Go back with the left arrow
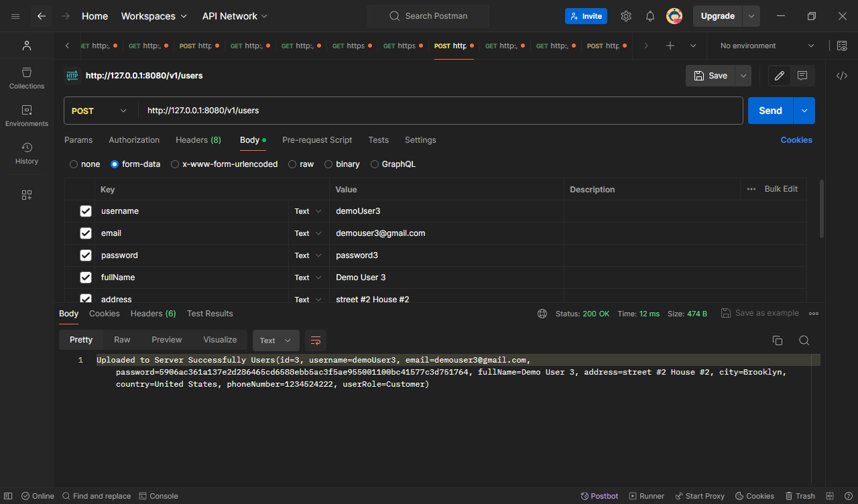Image resolution: width=858 pixels, height=504 pixels. click(x=42, y=16)
